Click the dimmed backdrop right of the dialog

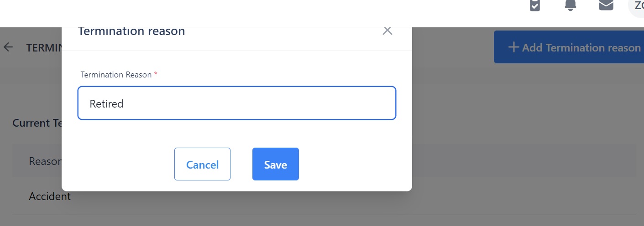(x=502, y=114)
